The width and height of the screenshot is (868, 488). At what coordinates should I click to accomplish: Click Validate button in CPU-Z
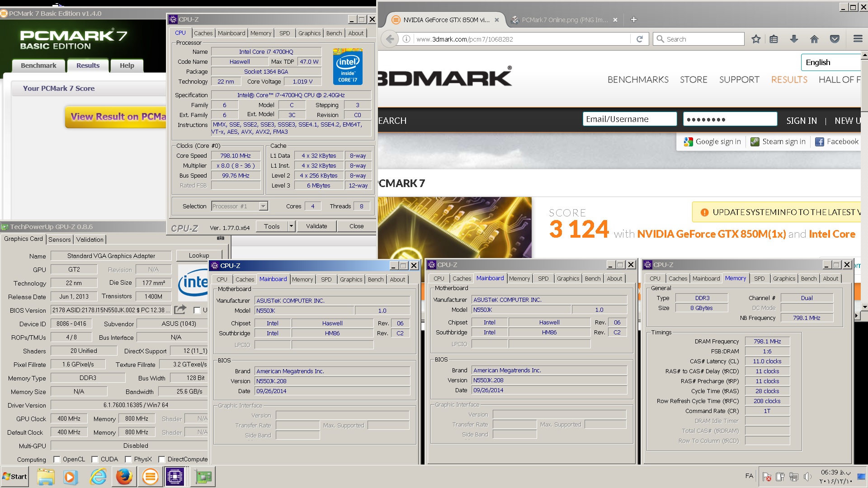click(x=316, y=226)
